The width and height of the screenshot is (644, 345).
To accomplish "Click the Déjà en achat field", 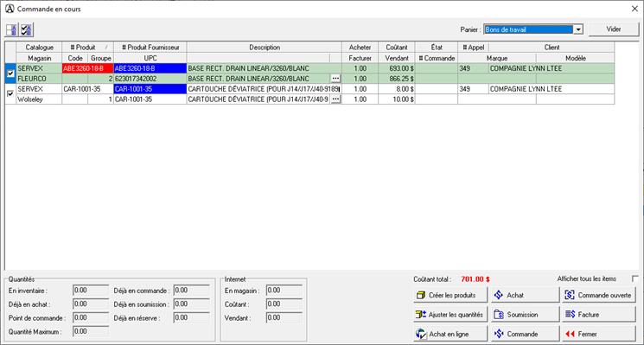I will click(x=91, y=304).
